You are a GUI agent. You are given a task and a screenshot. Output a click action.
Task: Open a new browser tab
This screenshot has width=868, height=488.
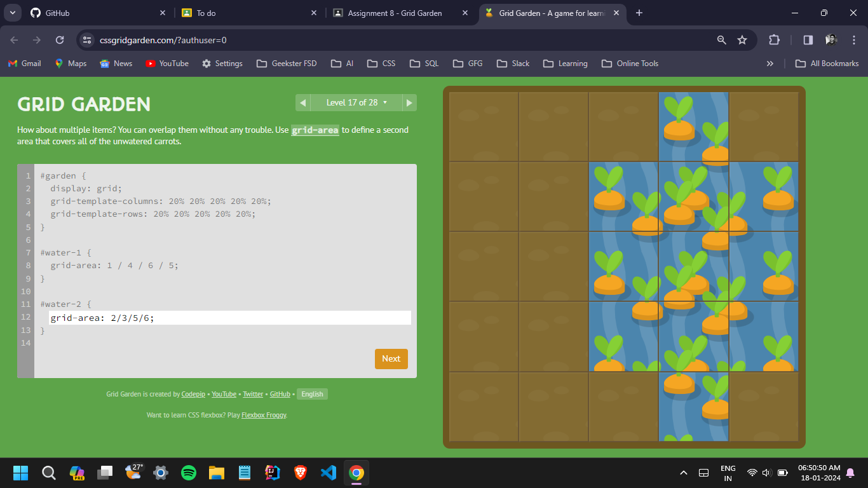639,13
